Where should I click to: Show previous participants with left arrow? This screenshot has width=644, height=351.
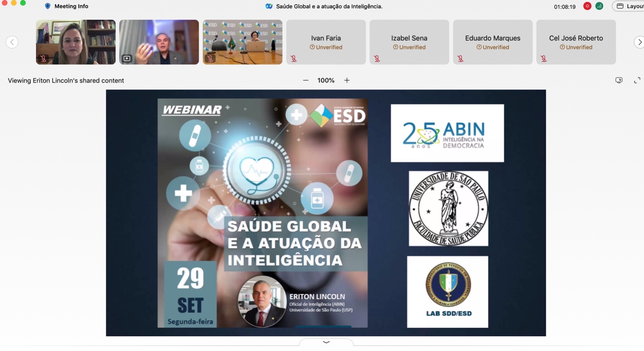pyautogui.click(x=12, y=42)
